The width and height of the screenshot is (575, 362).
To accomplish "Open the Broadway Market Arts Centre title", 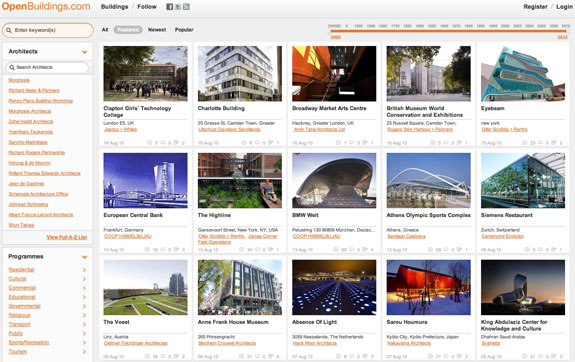I will 329,108.
